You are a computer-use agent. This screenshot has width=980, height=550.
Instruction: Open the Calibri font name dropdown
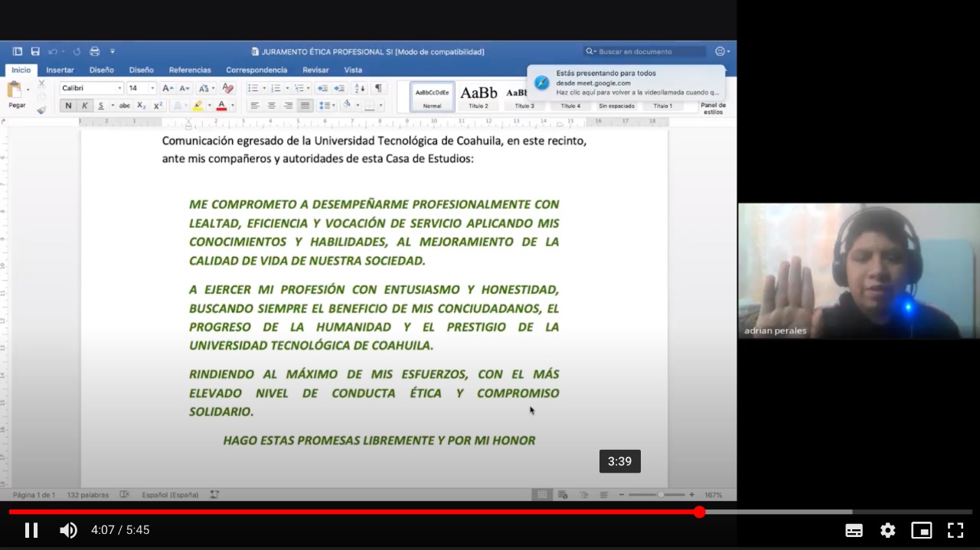click(x=119, y=89)
